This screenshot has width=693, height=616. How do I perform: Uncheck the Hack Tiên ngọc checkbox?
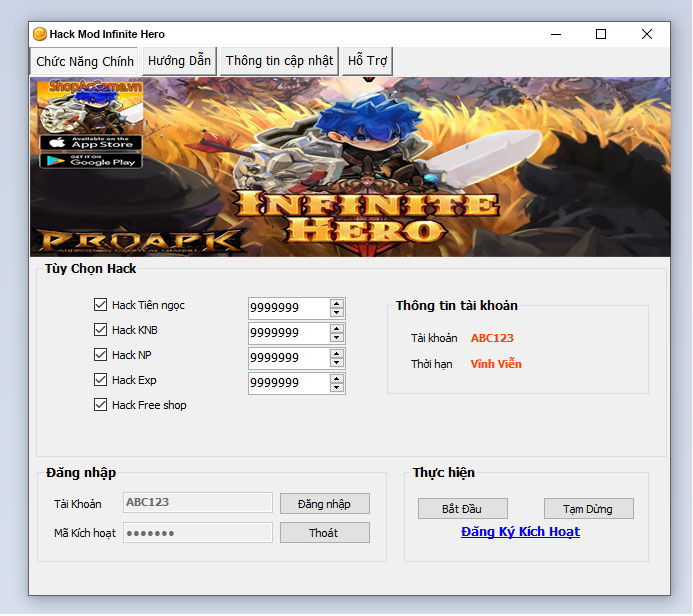[100, 304]
